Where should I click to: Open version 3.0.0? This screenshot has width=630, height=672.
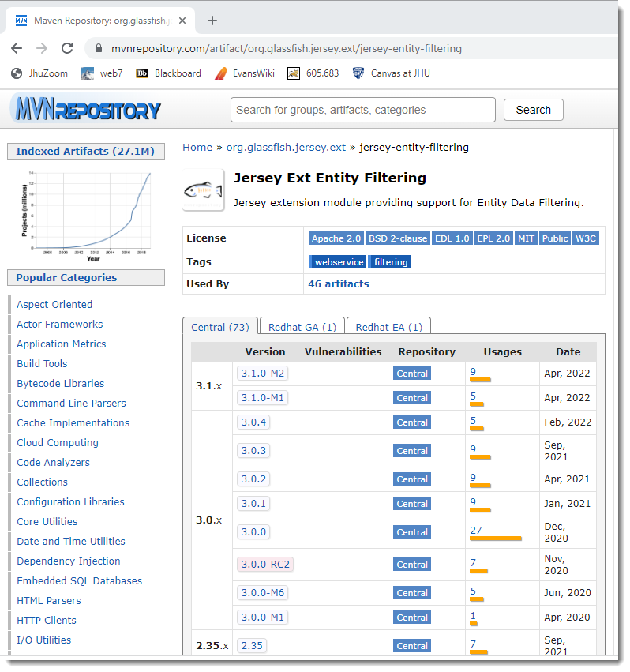[x=253, y=532]
